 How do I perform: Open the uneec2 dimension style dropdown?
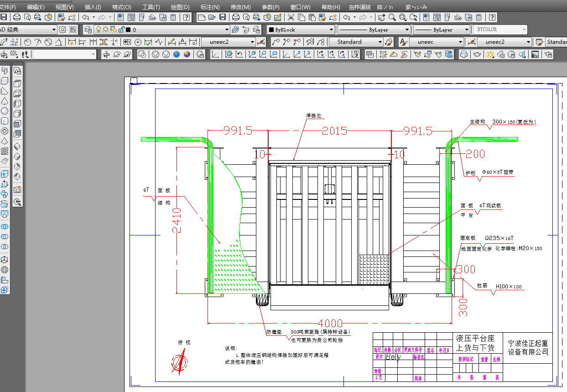[x=228, y=42]
